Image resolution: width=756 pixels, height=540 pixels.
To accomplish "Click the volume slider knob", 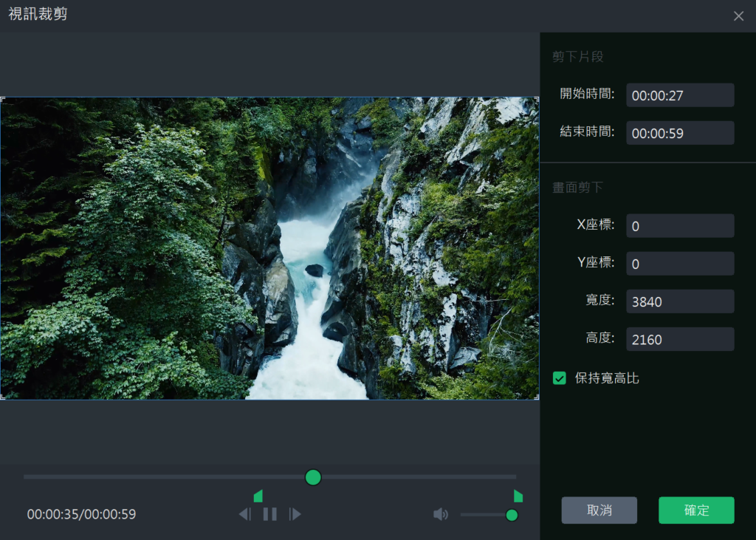I will click(512, 515).
